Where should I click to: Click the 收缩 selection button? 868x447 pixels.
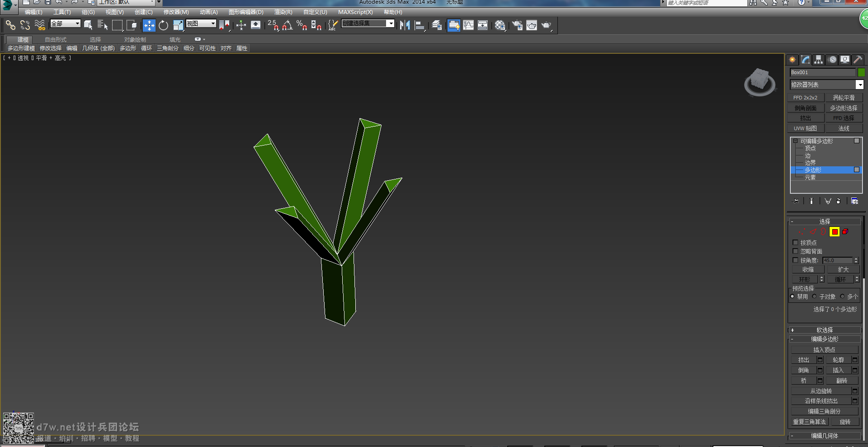coord(808,269)
